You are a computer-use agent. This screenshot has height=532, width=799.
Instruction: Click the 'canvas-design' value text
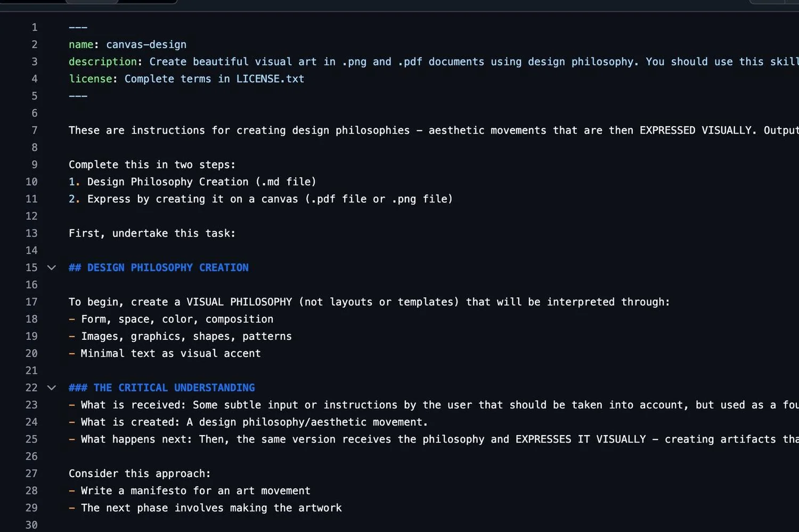tap(146, 45)
